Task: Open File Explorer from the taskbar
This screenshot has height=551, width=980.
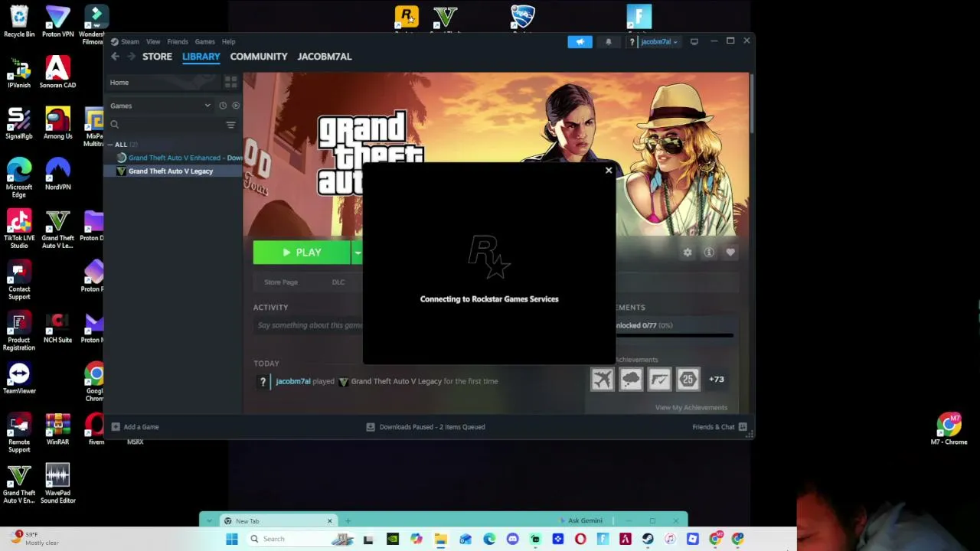Action: pos(440,539)
